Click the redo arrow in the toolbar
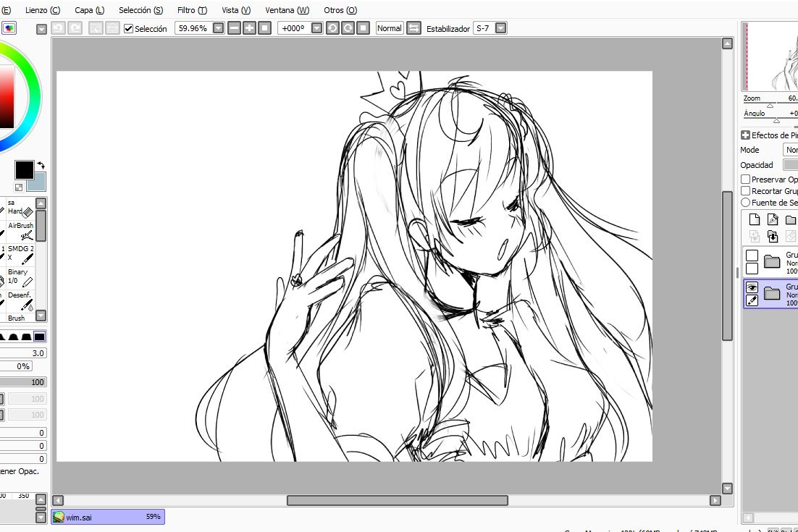 (x=75, y=28)
